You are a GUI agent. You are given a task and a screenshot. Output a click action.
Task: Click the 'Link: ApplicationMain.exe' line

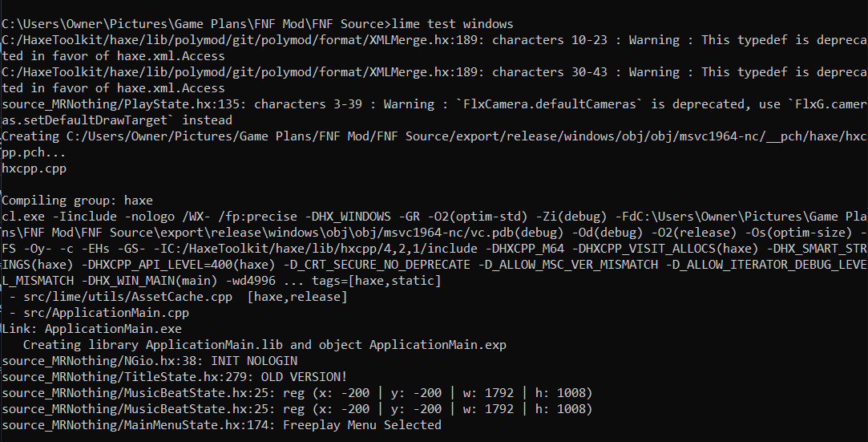point(92,328)
